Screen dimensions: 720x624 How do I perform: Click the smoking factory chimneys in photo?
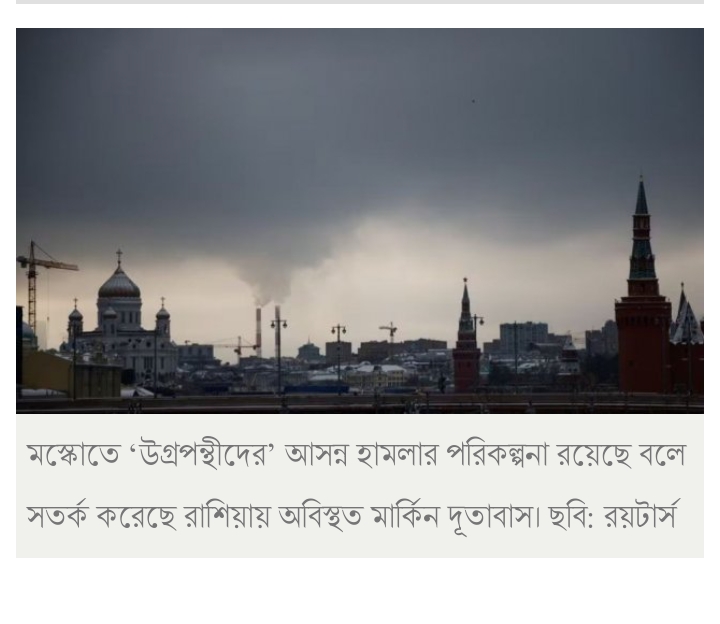pos(268,331)
